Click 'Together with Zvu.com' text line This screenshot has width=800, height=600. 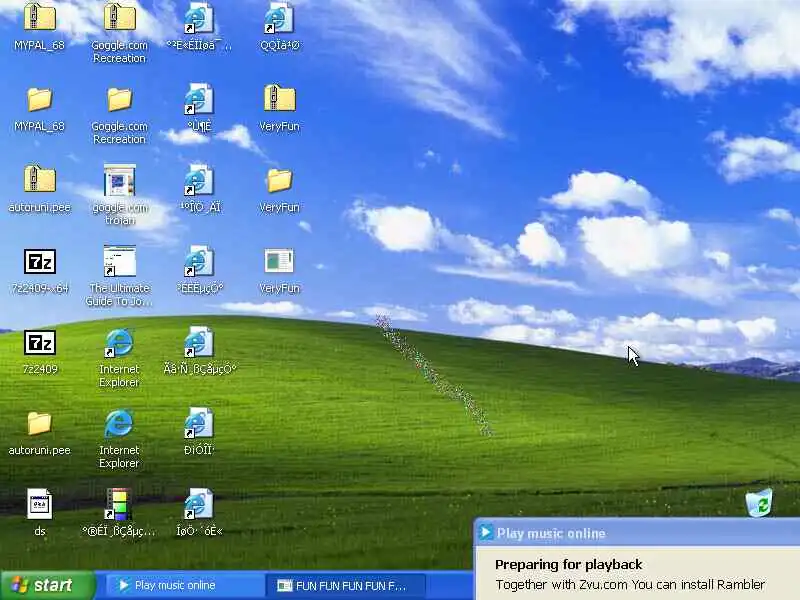tap(630, 585)
